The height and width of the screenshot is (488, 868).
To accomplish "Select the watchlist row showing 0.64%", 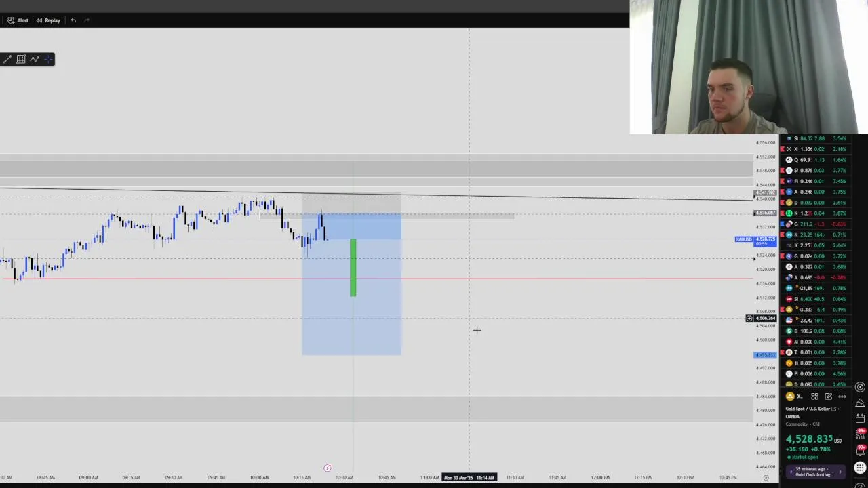I will click(816, 299).
